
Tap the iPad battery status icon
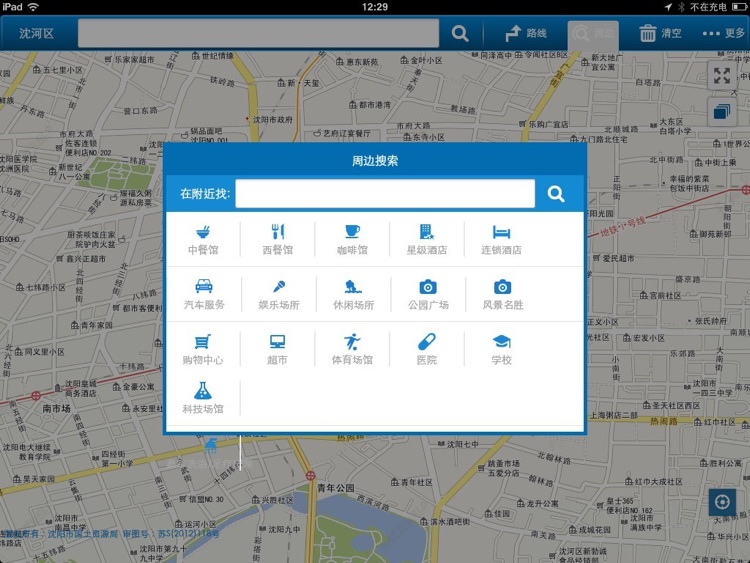pos(738,7)
